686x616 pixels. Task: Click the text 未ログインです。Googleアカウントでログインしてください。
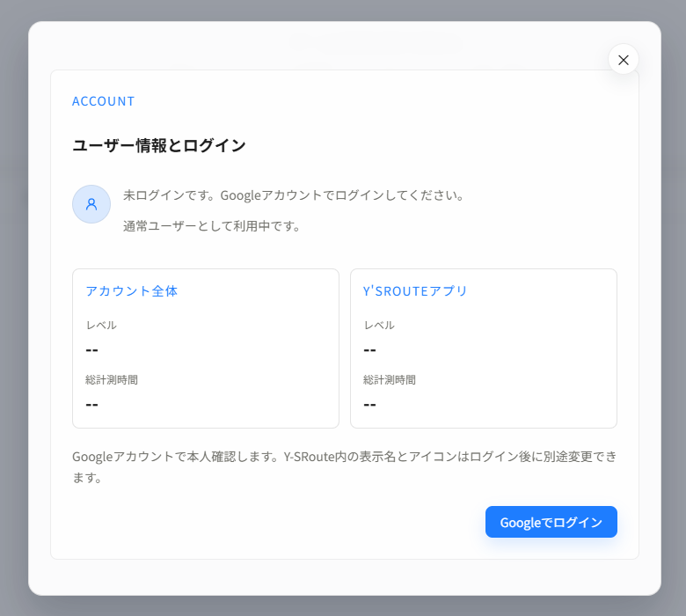click(294, 194)
